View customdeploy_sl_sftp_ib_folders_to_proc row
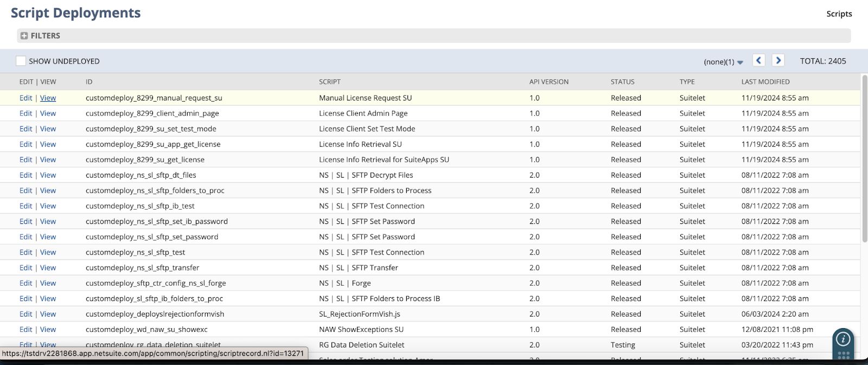The image size is (868, 365). [x=48, y=299]
